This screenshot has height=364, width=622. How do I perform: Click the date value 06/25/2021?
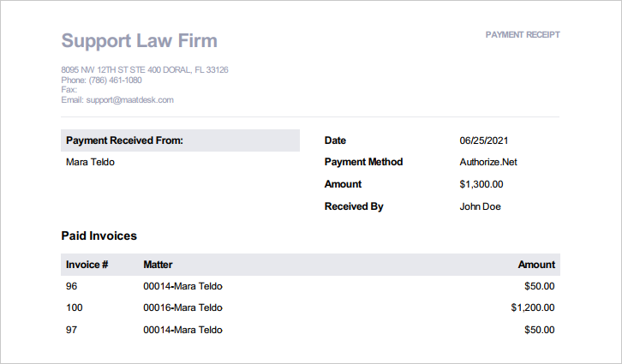click(485, 140)
